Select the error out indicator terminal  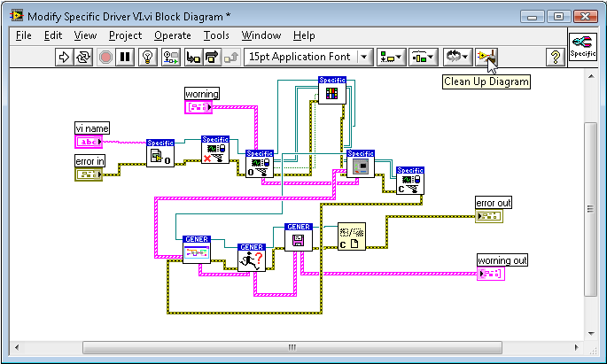[489, 216]
